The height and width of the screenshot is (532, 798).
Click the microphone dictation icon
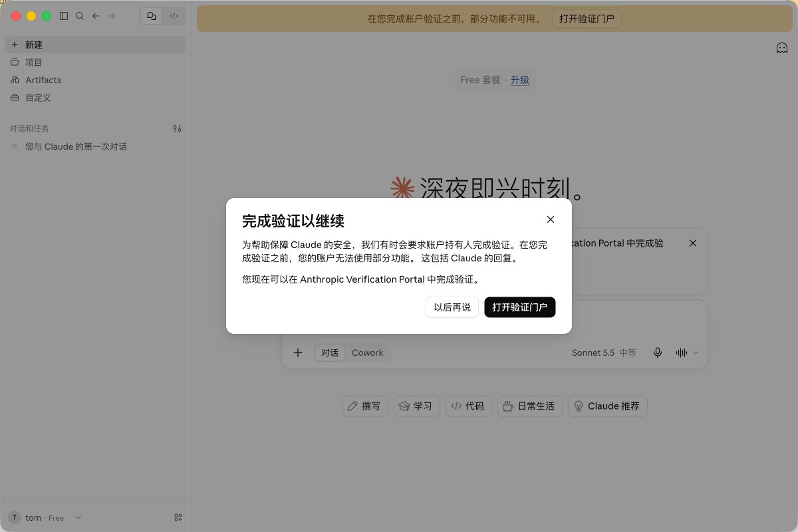(658, 352)
